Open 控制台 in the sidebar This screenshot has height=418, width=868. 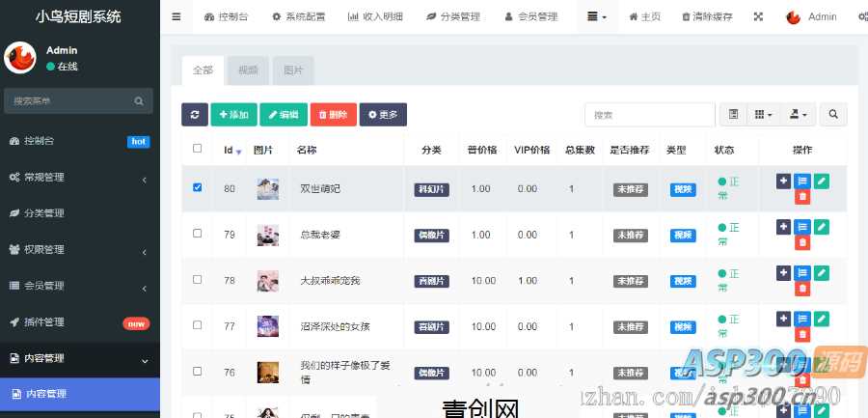click(x=80, y=141)
